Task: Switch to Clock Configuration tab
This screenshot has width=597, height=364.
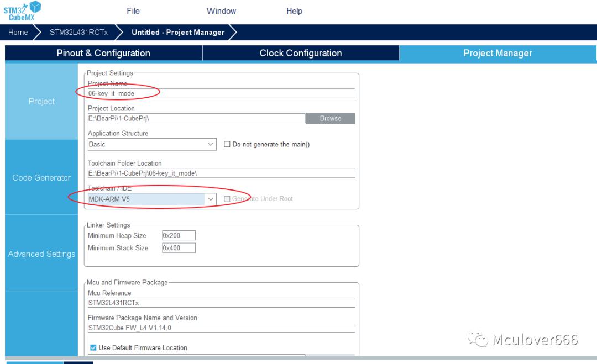Action: (x=301, y=53)
